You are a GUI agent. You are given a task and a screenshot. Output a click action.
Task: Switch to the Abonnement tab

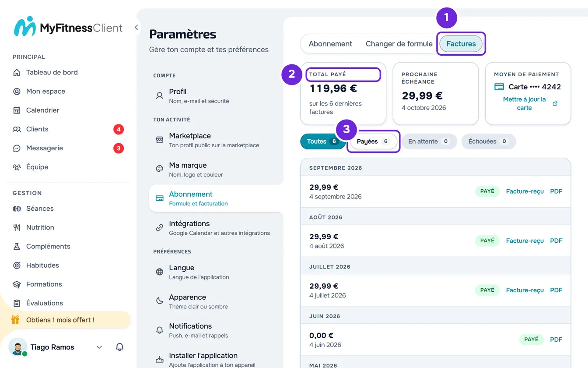click(x=330, y=44)
